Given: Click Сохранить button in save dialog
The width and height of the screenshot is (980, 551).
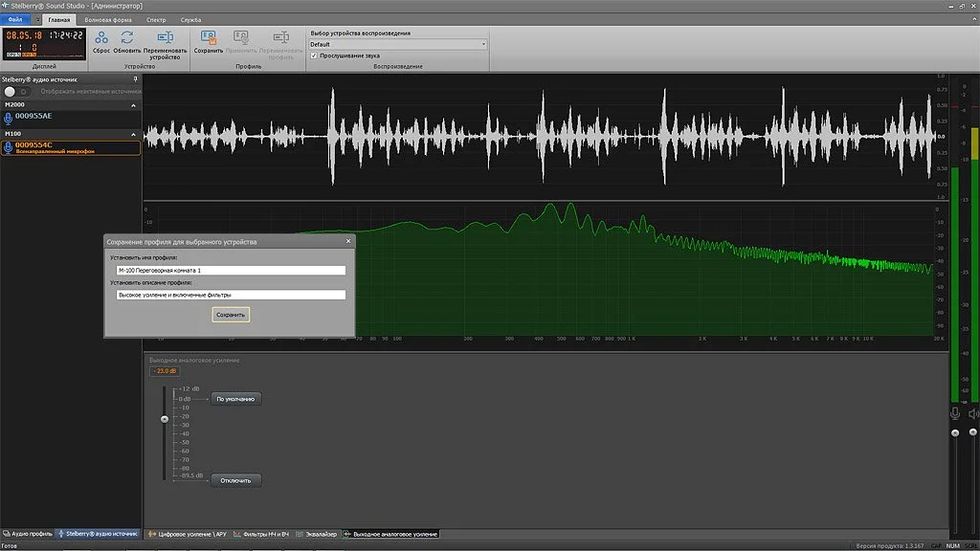Looking at the screenshot, I should click(x=231, y=315).
